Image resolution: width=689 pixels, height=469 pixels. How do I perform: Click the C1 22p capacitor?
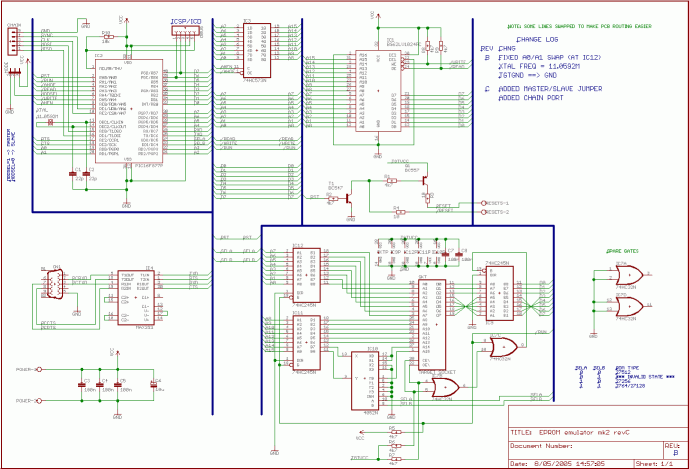[x=72, y=174]
